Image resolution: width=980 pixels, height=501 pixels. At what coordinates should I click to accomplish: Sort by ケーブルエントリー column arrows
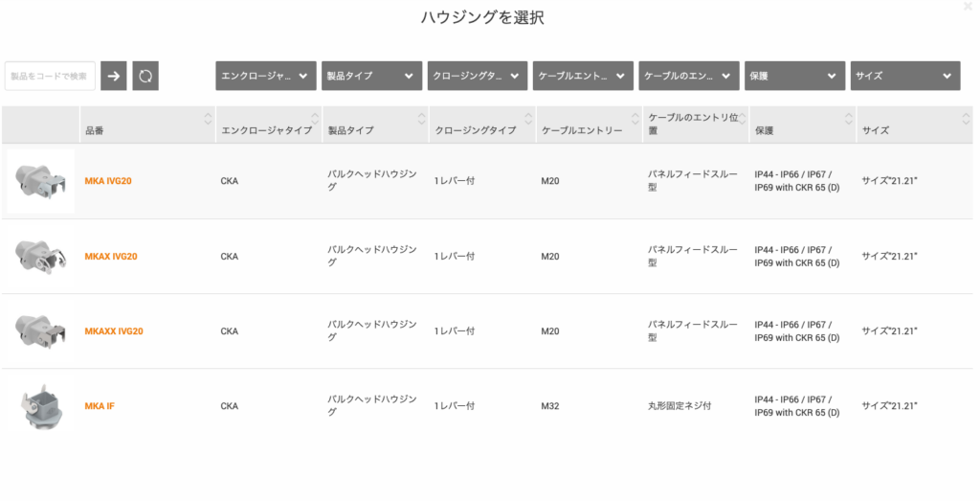pos(635,118)
